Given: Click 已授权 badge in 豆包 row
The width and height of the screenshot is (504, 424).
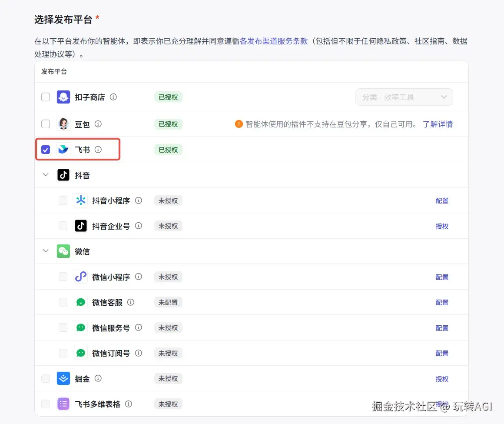Looking at the screenshot, I should pyautogui.click(x=168, y=124).
